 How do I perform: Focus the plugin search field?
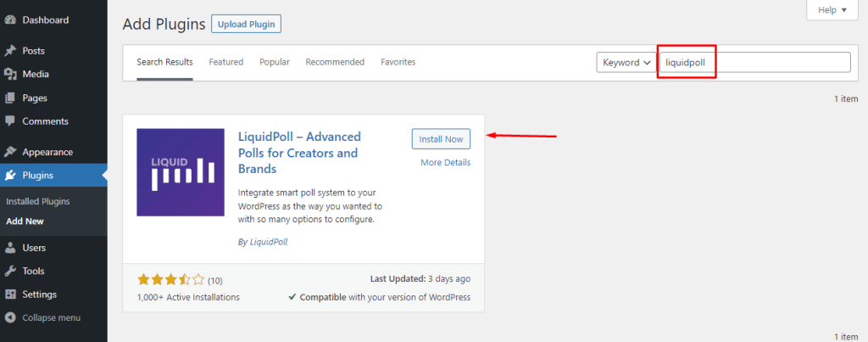754,62
